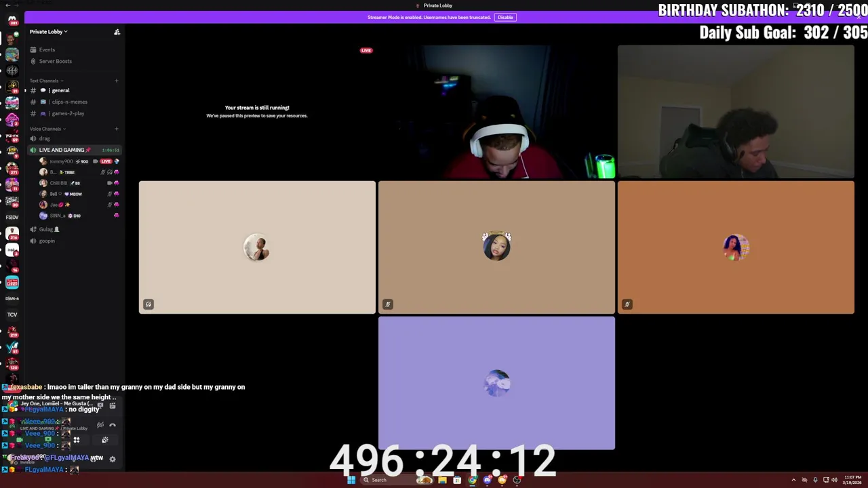Select the beige participant tile

click(x=257, y=247)
